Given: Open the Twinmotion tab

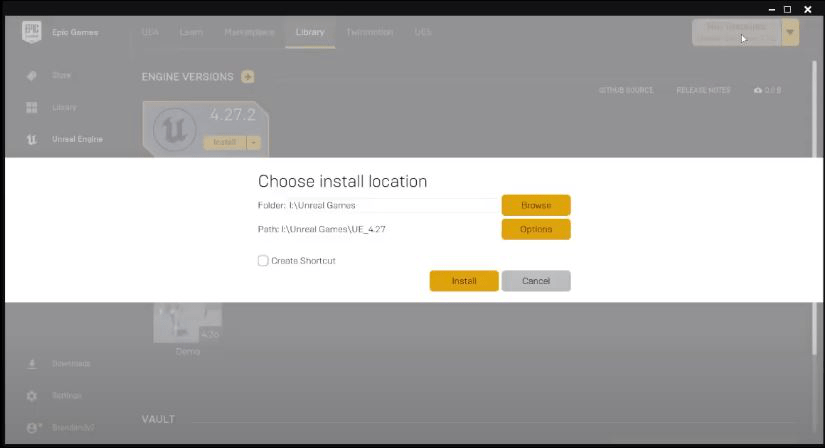Looking at the screenshot, I should click(370, 32).
